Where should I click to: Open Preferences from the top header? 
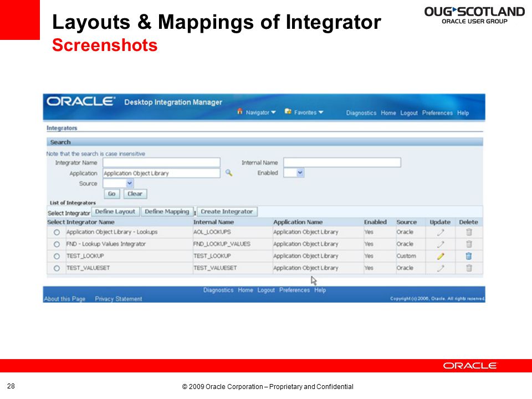pyautogui.click(x=437, y=113)
